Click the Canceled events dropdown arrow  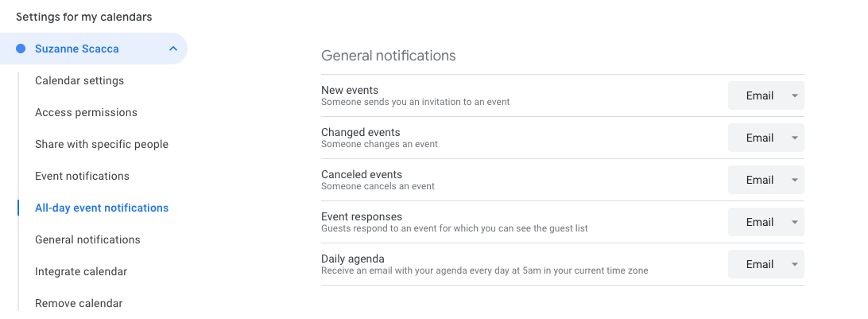coord(794,180)
